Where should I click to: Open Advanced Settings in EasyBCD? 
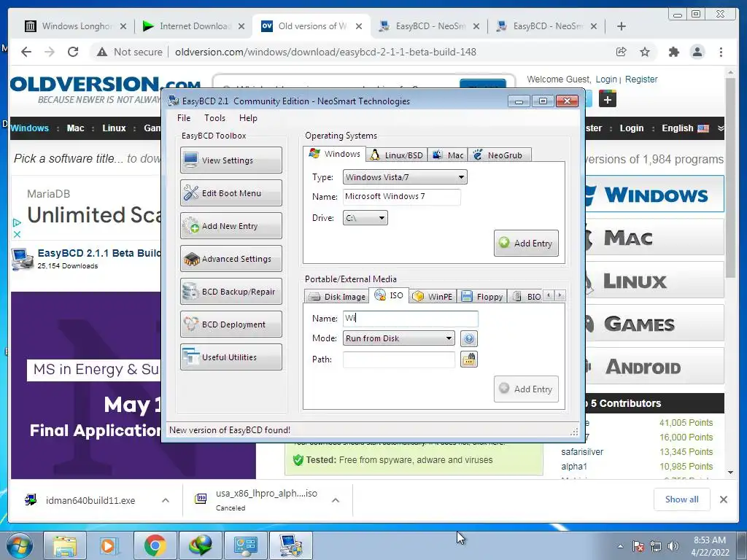point(231,259)
